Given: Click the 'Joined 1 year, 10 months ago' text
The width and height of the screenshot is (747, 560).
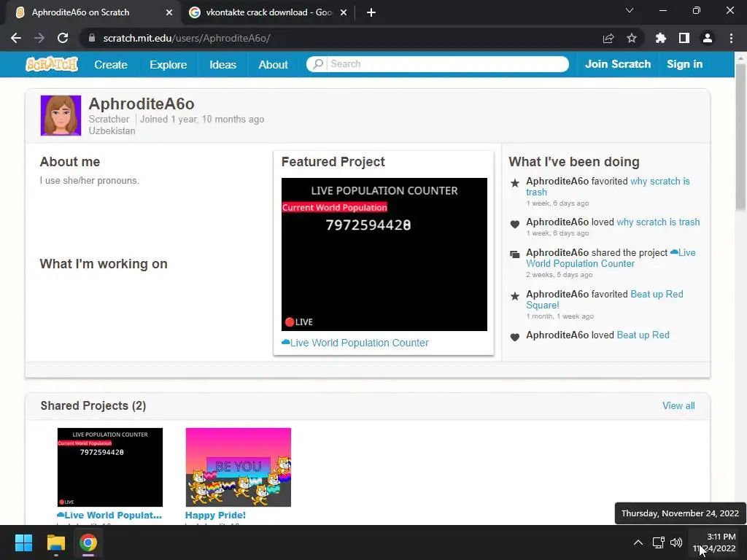Looking at the screenshot, I should click(x=202, y=119).
